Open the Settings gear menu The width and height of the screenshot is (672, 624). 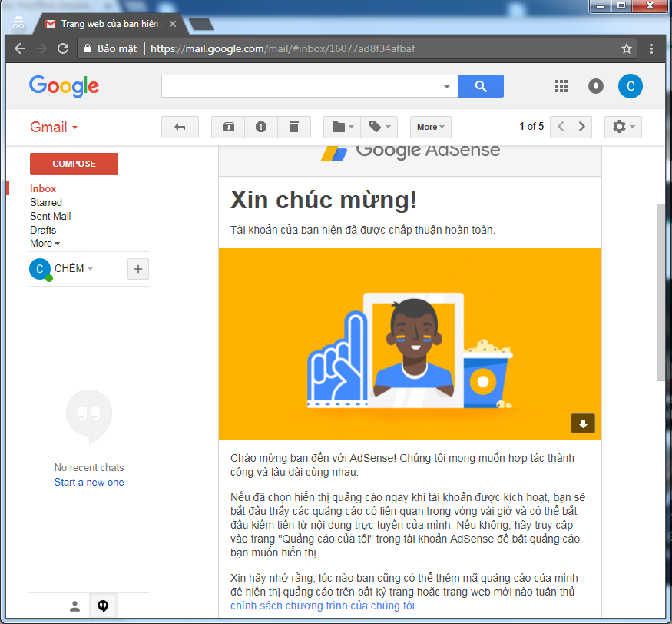[623, 127]
